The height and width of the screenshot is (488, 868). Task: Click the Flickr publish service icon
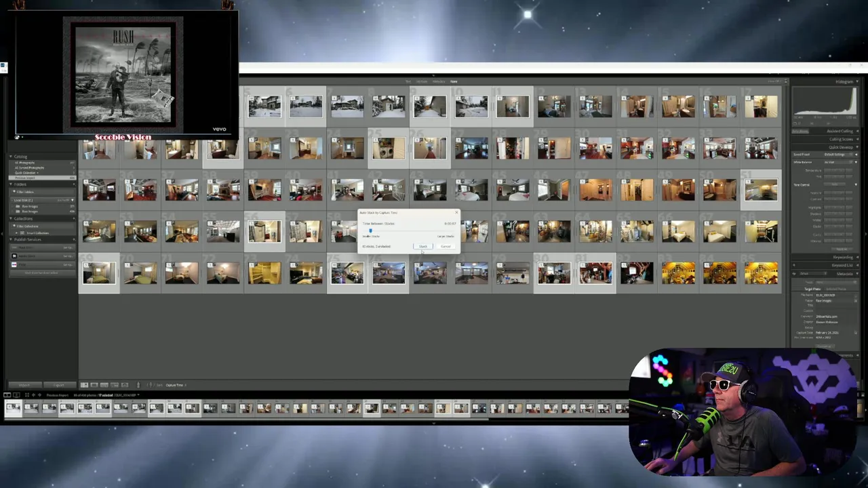pos(14,264)
